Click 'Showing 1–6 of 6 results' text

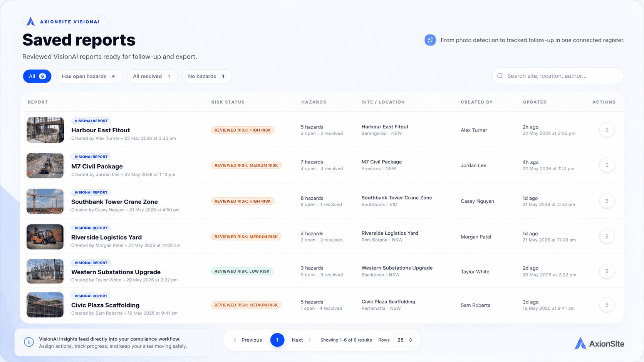[346, 340]
